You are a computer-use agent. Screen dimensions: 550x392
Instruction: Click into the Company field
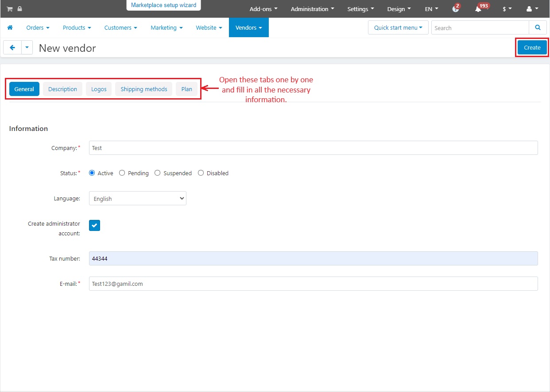click(x=314, y=148)
